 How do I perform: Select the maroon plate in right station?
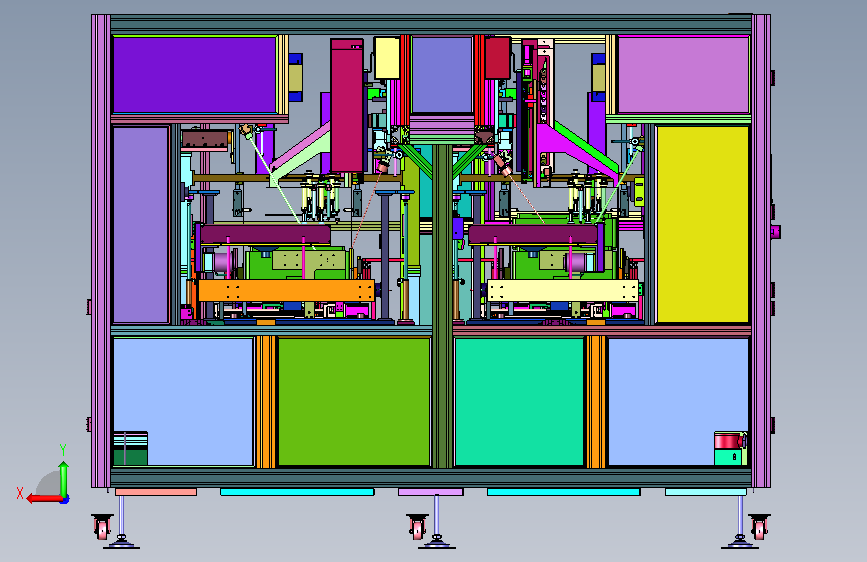pos(533,234)
